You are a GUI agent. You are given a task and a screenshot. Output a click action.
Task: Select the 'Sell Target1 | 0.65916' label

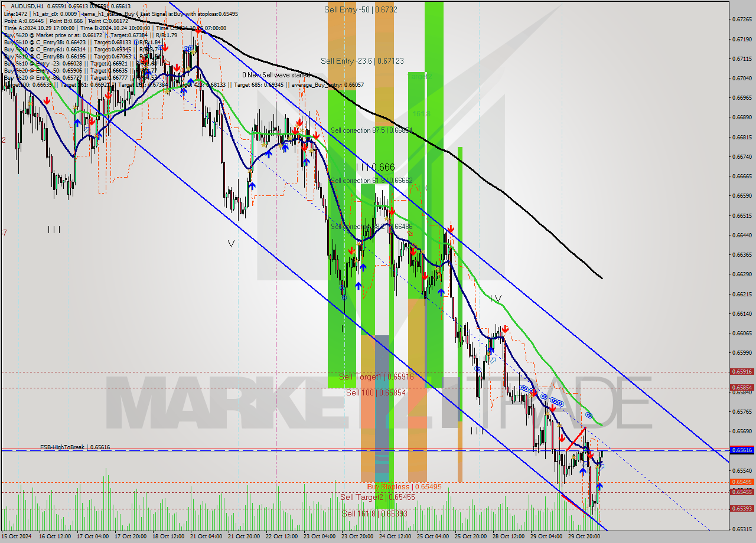pyautogui.click(x=376, y=377)
